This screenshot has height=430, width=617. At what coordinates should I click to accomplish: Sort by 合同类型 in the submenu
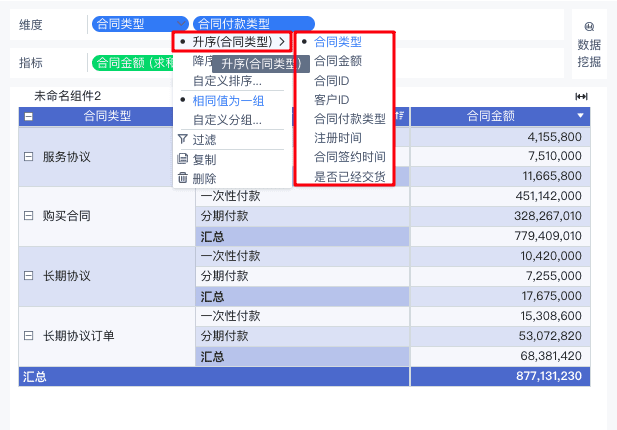(x=338, y=42)
